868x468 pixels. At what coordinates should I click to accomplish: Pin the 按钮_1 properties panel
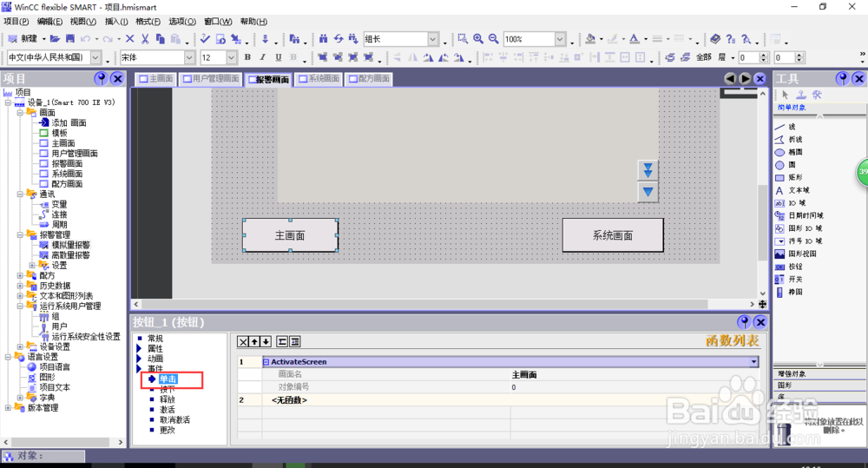[744, 322]
